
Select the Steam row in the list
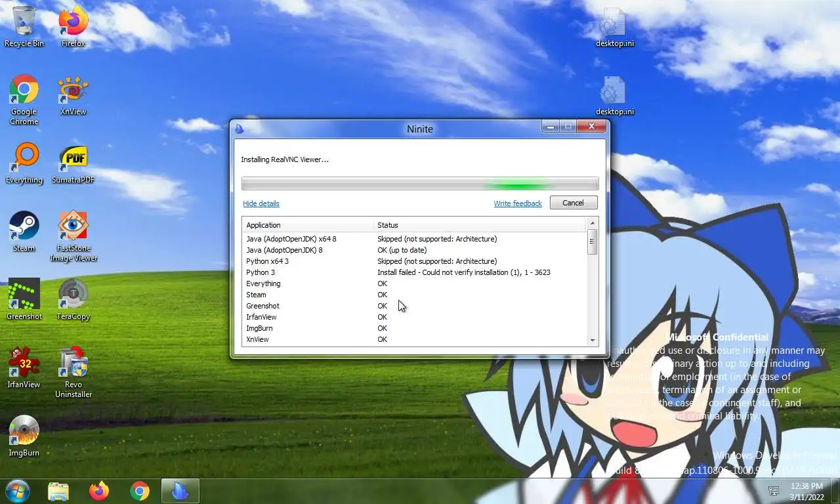click(415, 295)
